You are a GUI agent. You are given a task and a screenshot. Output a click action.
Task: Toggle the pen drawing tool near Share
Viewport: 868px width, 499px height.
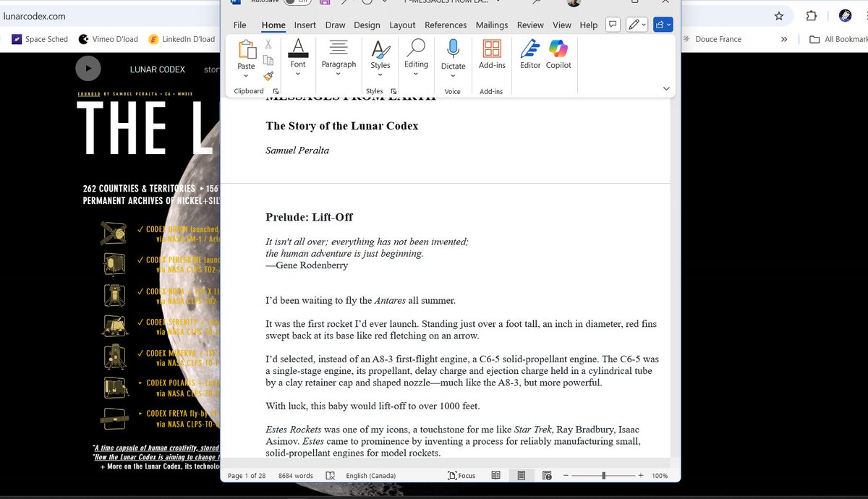pos(633,24)
